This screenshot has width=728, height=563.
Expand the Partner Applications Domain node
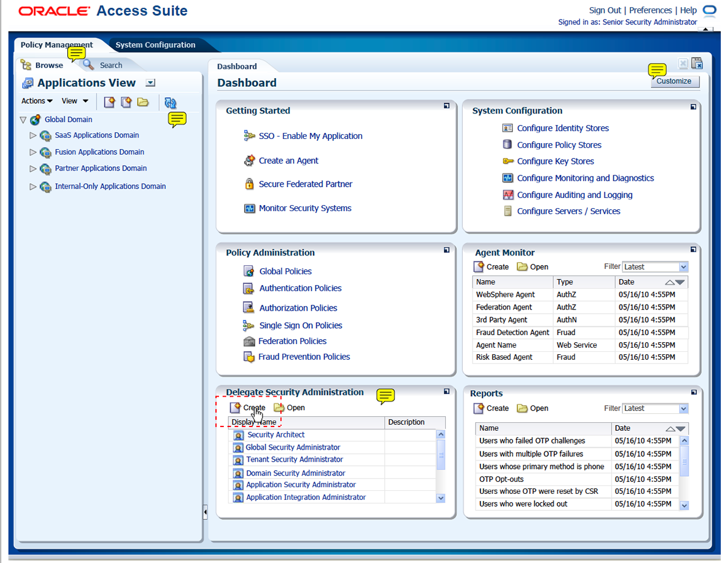coord(33,169)
